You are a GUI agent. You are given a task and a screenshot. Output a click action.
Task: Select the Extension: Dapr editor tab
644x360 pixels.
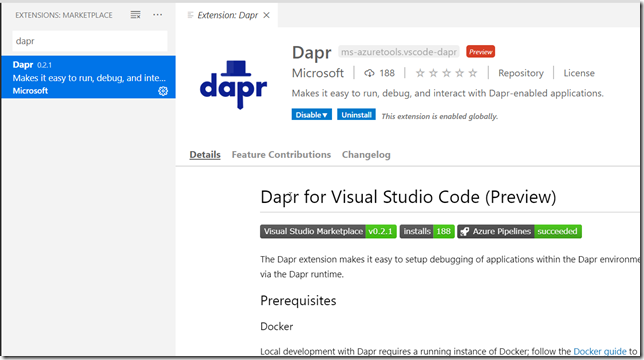pos(228,15)
